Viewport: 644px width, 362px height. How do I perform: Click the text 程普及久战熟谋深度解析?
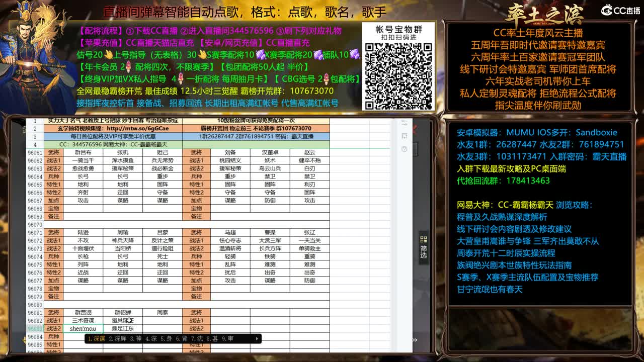click(502, 217)
